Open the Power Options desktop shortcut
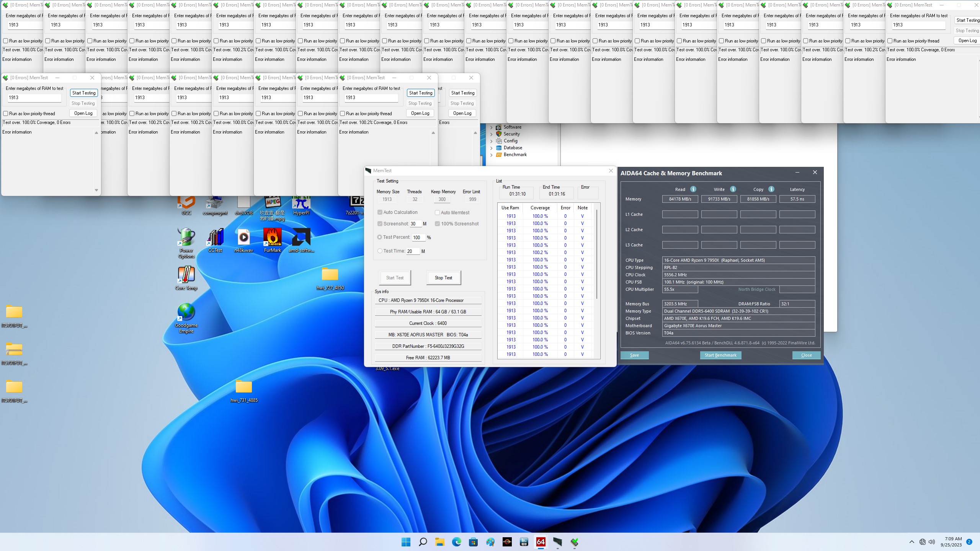 pos(186,243)
